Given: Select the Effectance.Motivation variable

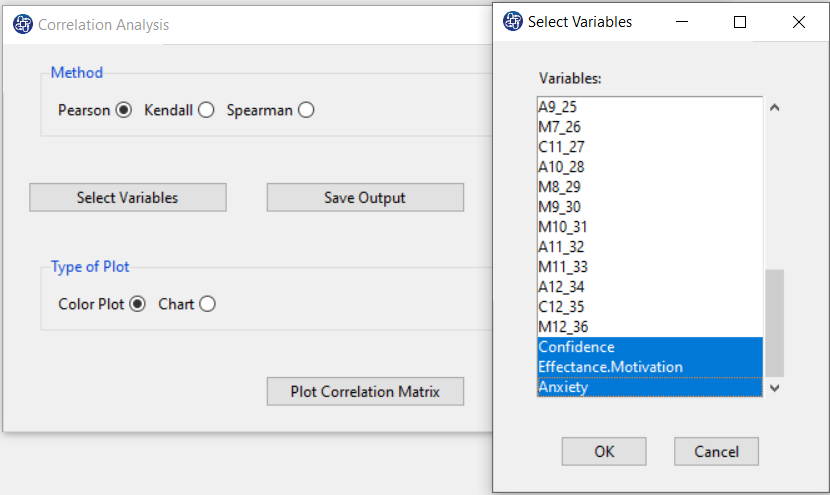Looking at the screenshot, I should tap(649, 367).
